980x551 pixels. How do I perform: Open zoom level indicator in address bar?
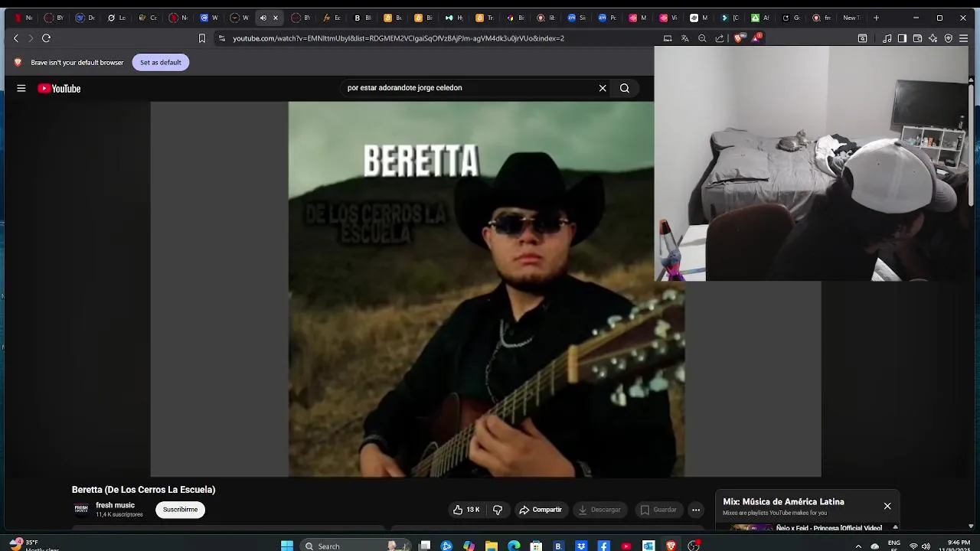point(702,38)
